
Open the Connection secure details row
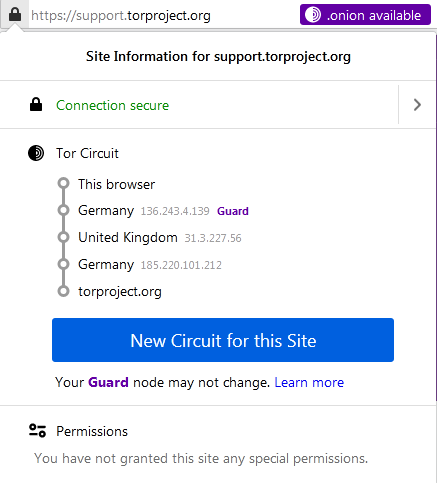[199, 105]
